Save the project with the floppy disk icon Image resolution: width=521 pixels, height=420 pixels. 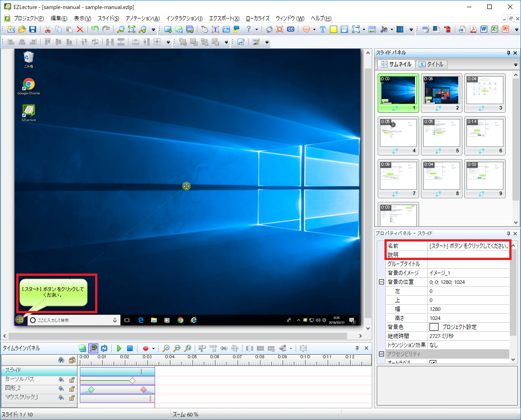(x=32, y=29)
